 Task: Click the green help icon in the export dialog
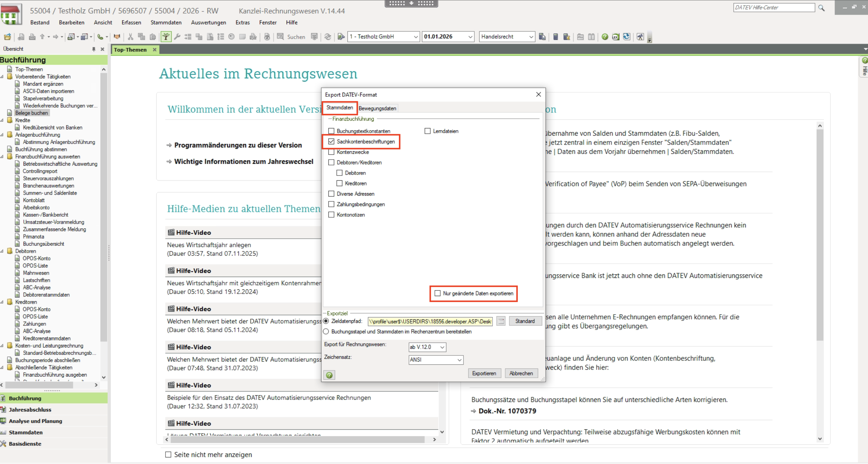pos(330,375)
